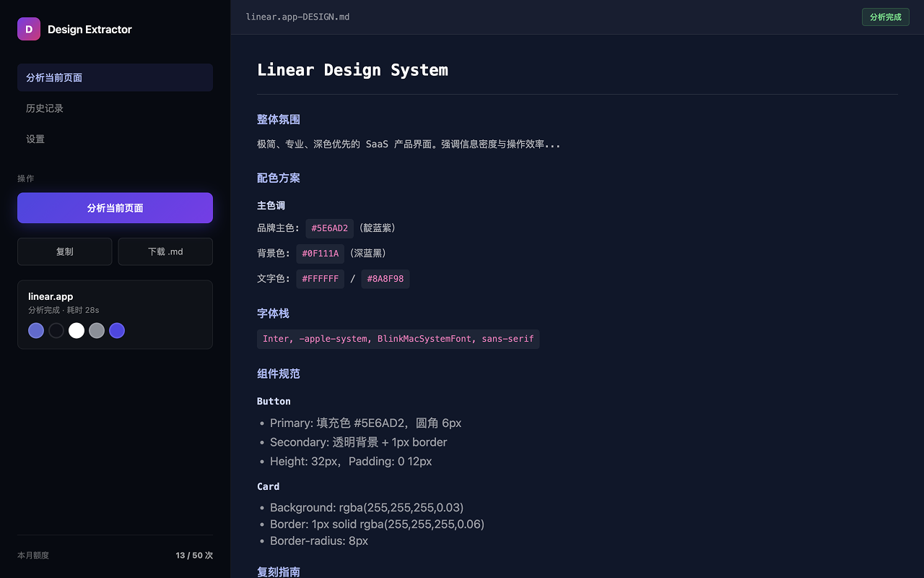Screen dimensions: 924x578
Task: Click the gray color swatch
Action: point(97,331)
